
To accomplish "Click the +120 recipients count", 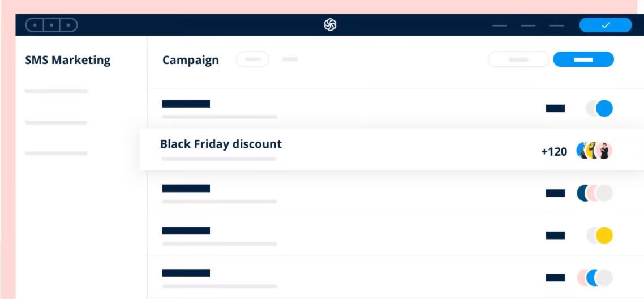I will click(x=553, y=151).
